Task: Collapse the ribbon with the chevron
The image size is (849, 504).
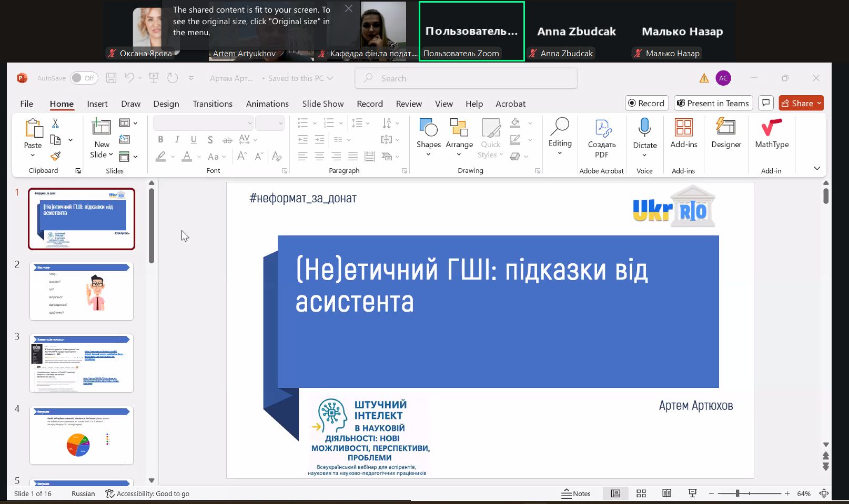Action: 816,168
